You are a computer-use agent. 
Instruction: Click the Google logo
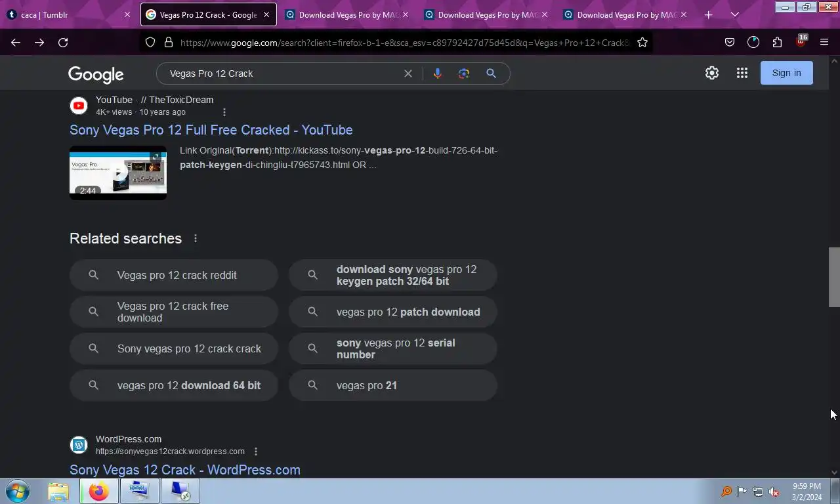coord(96,74)
